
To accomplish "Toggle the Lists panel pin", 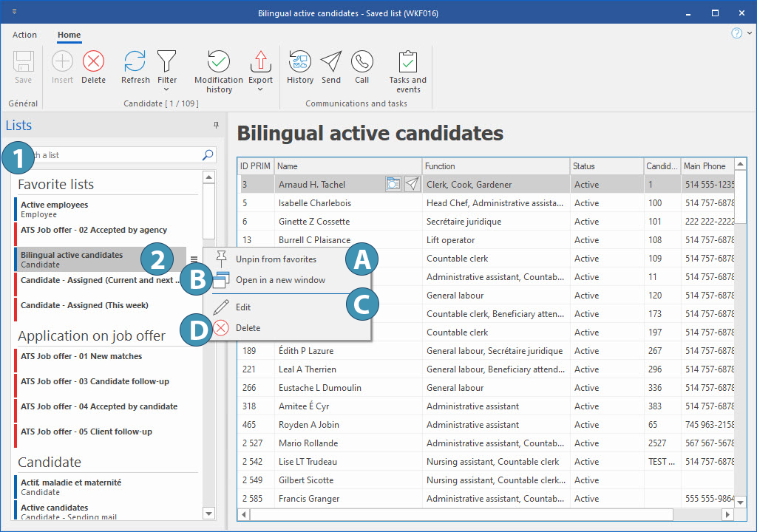I will 217,126.
